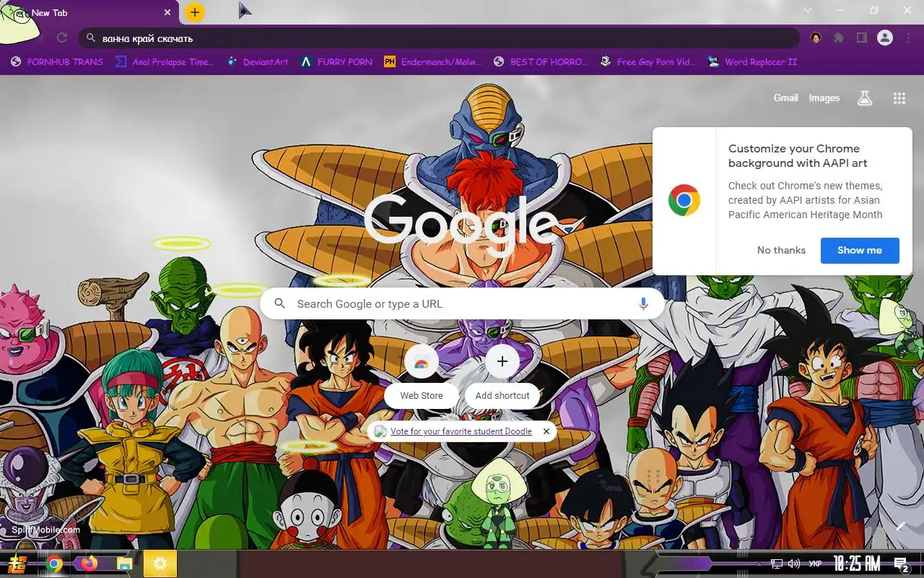Click the Google search input field
This screenshot has width=924, height=578.
pyautogui.click(x=462, y=303)
